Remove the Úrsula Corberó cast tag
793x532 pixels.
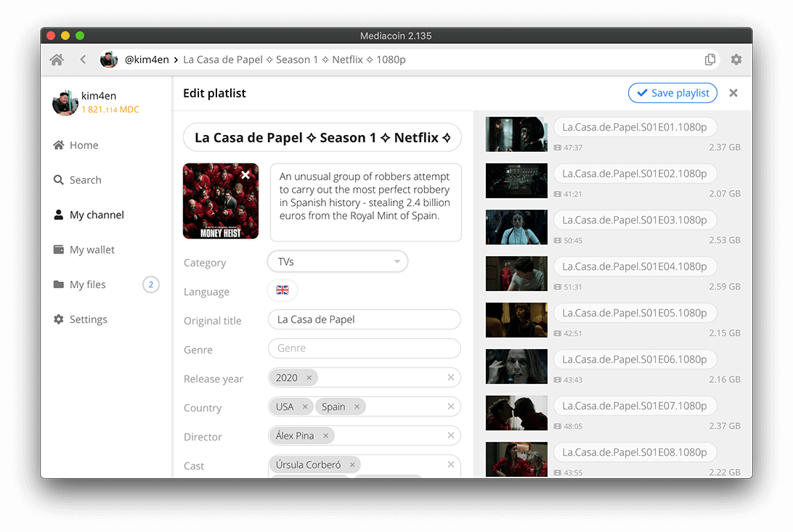pos(352,465)
